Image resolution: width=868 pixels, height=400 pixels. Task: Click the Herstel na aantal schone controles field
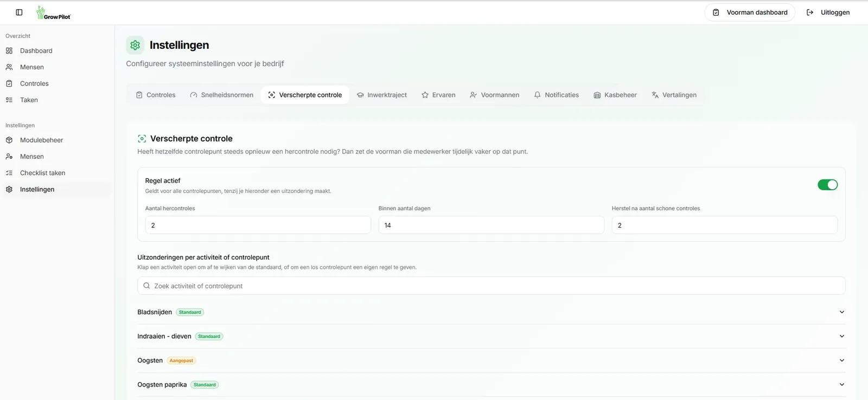pos(725,225)
